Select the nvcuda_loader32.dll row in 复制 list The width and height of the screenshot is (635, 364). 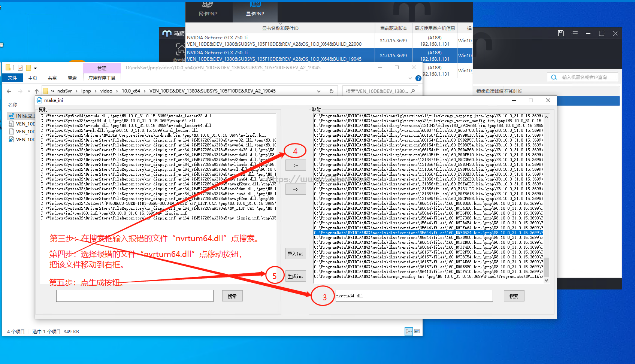click(158, 116)
